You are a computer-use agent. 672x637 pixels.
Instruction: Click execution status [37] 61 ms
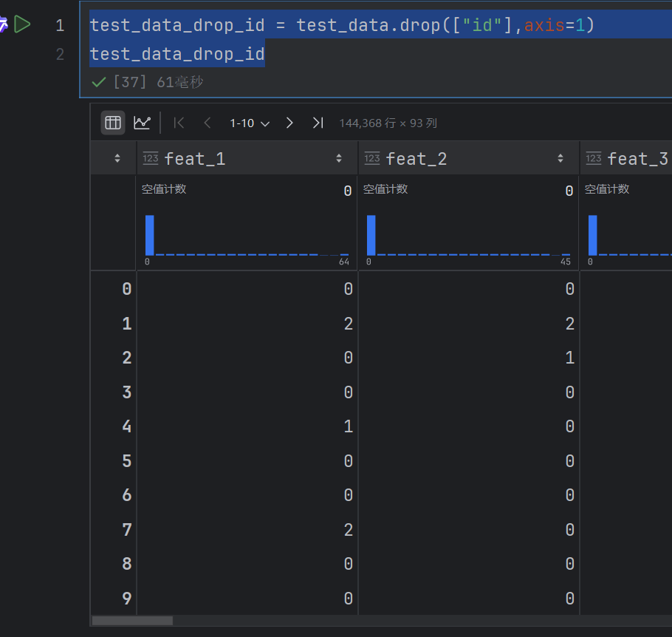(x=158, y=81)
